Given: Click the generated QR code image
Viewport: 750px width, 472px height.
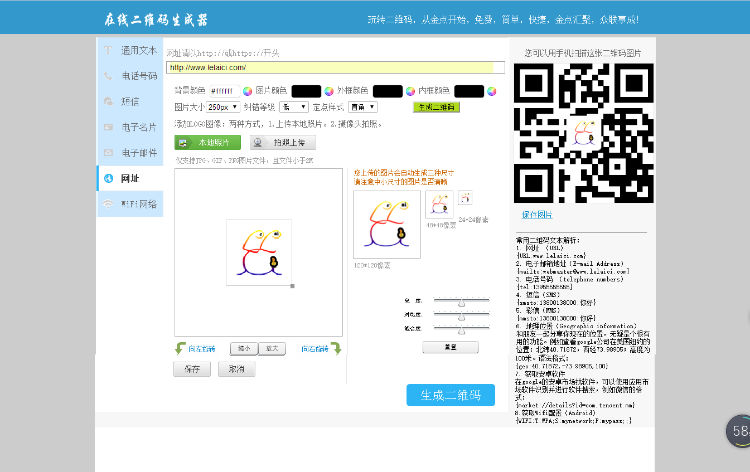Looking at the screenshot, I should pos(584,133).
